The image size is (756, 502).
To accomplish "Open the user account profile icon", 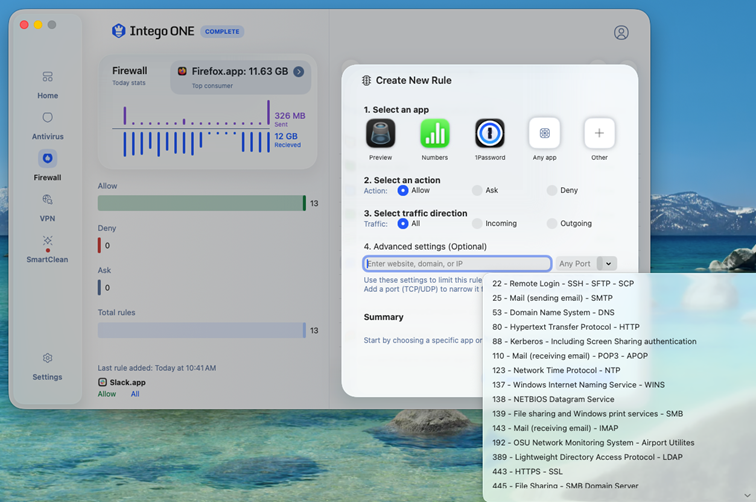I will 621,32.
